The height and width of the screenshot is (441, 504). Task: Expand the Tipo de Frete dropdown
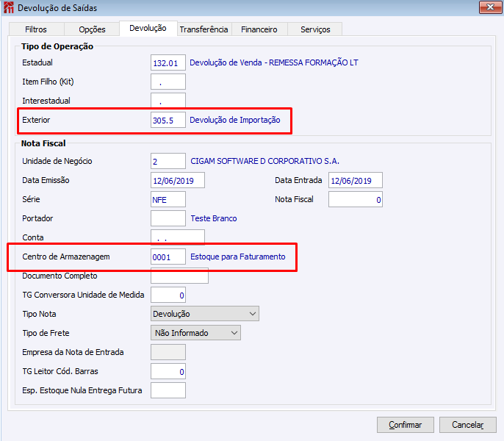coord(195,333)
